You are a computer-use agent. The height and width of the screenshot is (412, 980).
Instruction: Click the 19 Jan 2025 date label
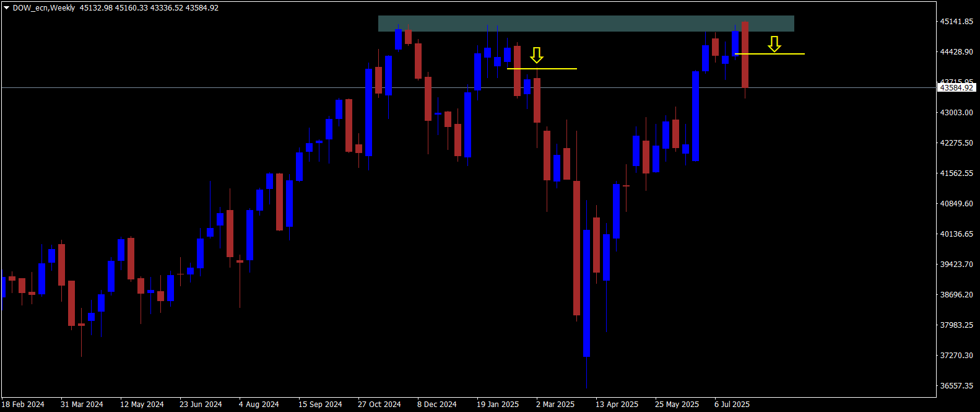(x=498, y=405)
